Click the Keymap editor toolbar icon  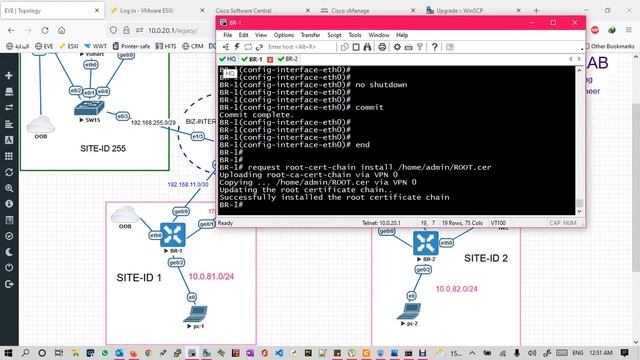tap(408, 47)
